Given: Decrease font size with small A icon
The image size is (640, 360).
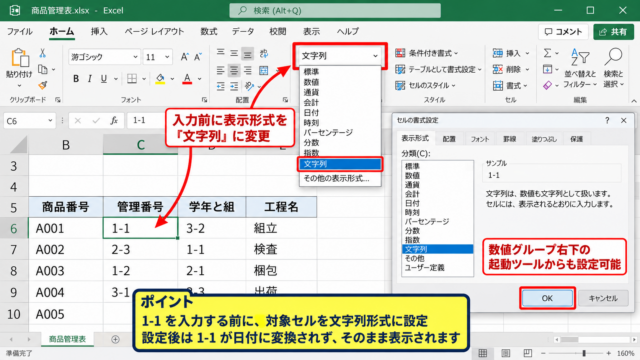Looking at the screenshot, I should click(x=198, y=57).
